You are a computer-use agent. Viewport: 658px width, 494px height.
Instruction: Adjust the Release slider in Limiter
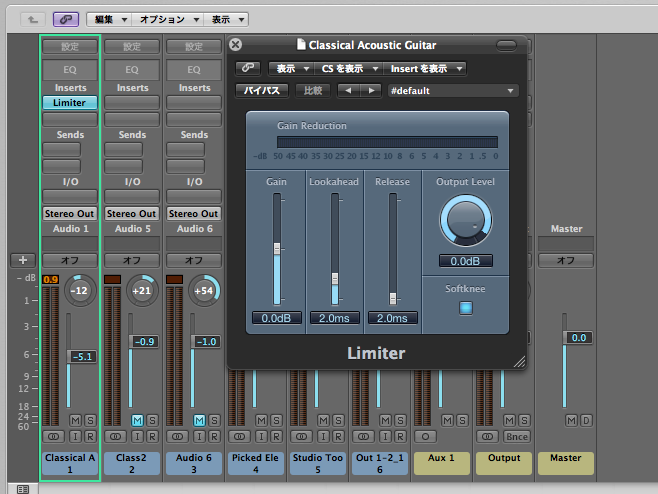[393, 298]
